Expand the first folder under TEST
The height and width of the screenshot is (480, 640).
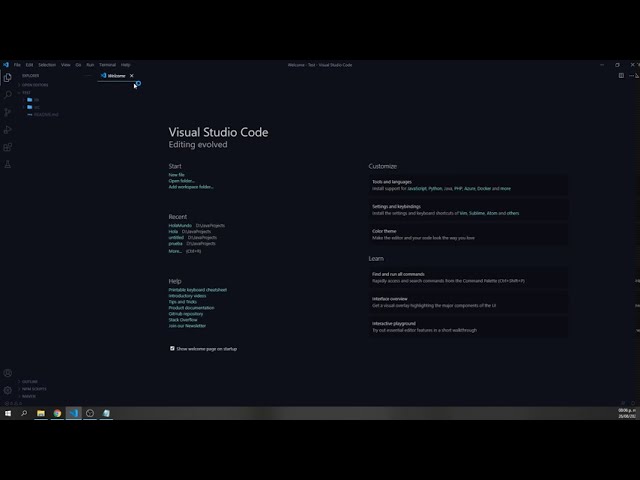click(36, 100)
